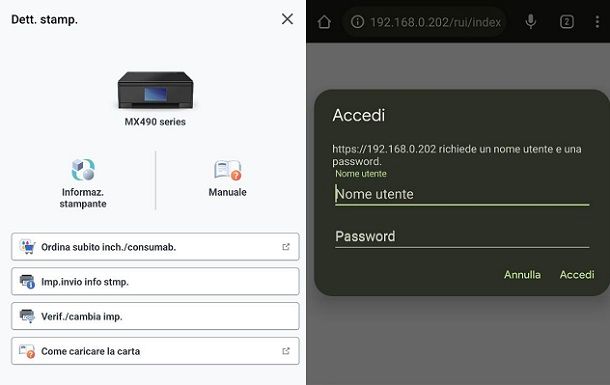Open Ordina subito inch./consumab.
The width and height of the screenshot is (610, 385).
tap(155, 247)
